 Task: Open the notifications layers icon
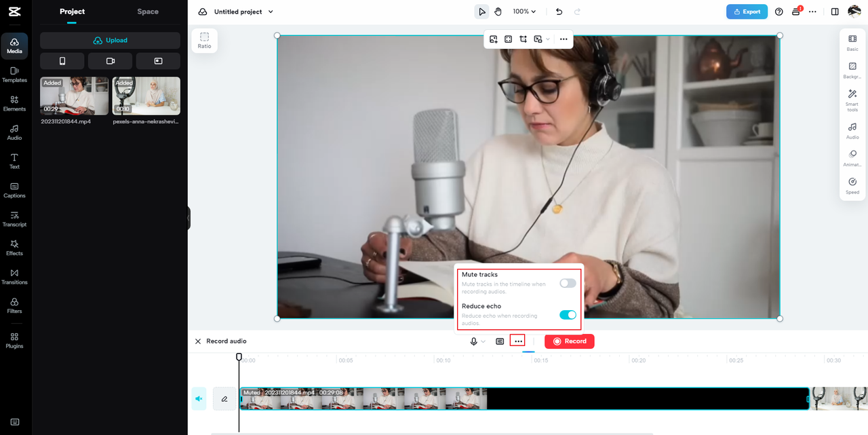[x=797, y=12]
